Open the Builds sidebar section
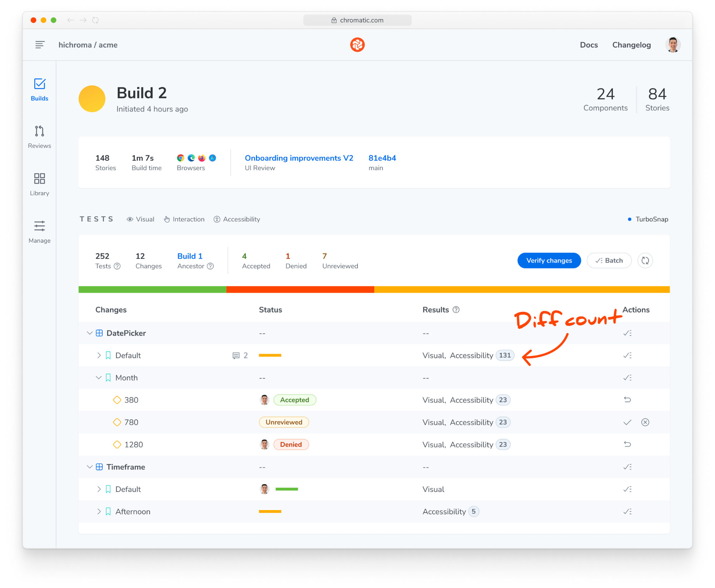This screenshot has width=715, height=588. click(39, 89)
